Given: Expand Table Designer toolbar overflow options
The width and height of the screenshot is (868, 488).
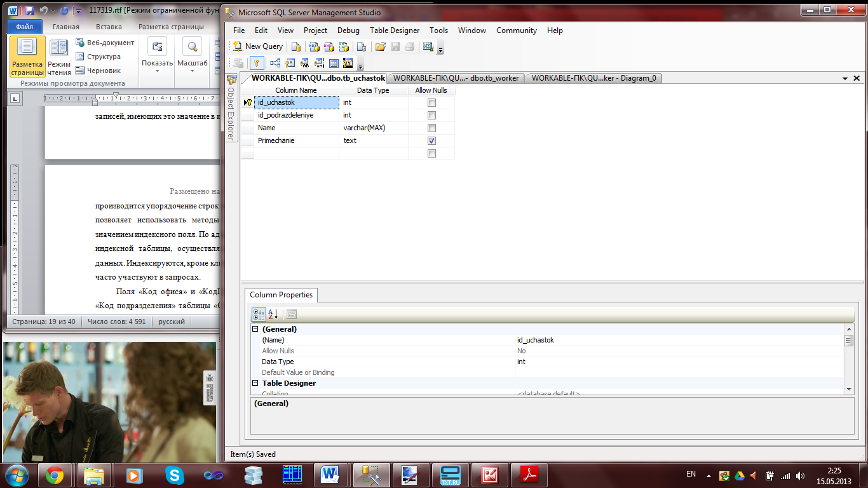Looking at the screenshot, I should coord(361,65).
